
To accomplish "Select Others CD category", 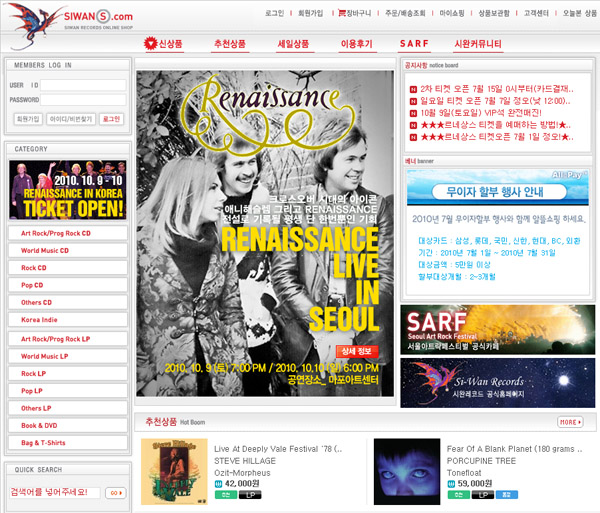I will point(68,302).
